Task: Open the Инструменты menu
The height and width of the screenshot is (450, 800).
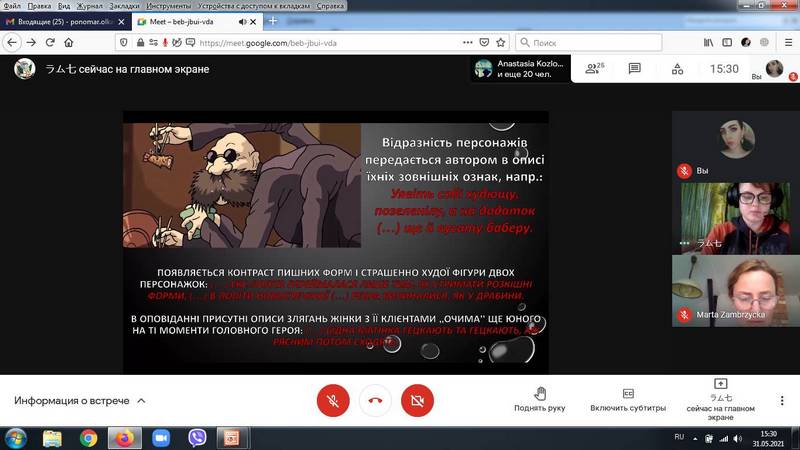Action: (x=169, y=6)
